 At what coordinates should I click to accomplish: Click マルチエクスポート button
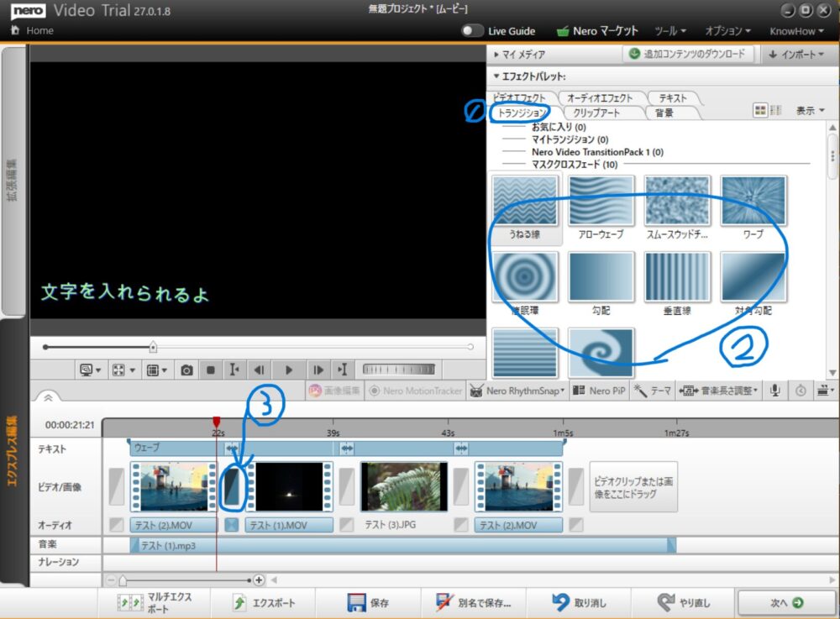tap(155, 603)
